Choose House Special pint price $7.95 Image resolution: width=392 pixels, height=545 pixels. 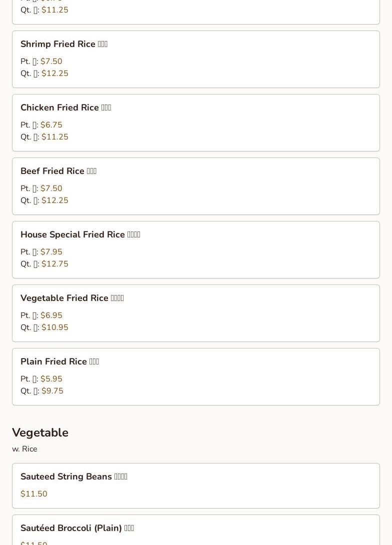[x=51, y=252]
